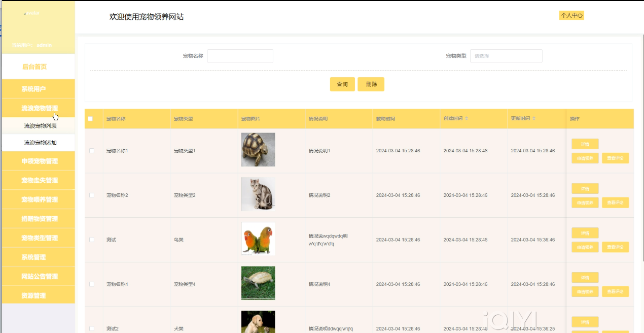Viewport: 644px width, 333px height.
Task: Click 查看评论 for 宠物名称2 row
Action: (616, 203)
